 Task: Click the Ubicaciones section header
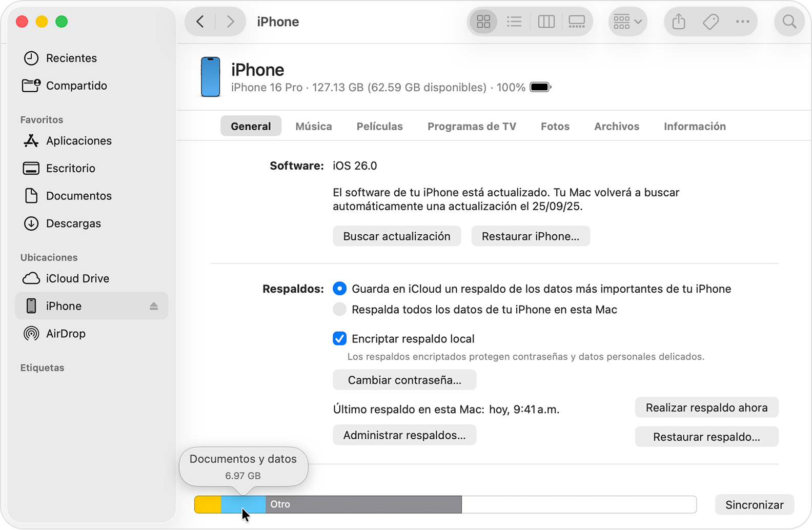pos(49,257)
